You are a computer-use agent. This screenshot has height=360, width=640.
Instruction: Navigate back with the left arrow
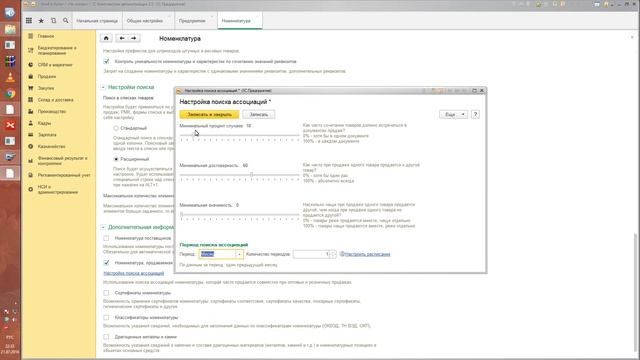tap(122, 38)
